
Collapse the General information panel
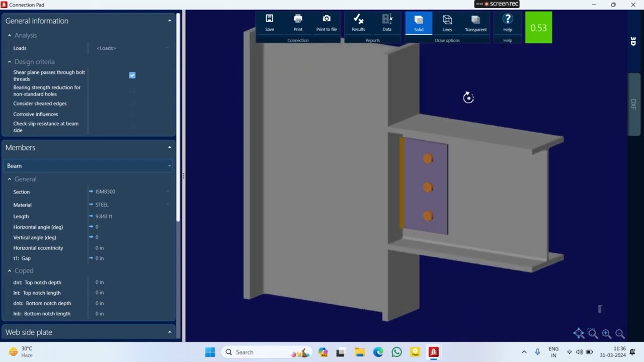point(170,21)
